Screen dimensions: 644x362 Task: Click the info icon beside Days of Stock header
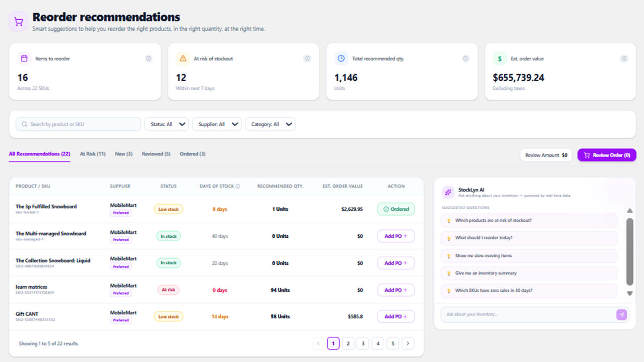pos(238,186)
